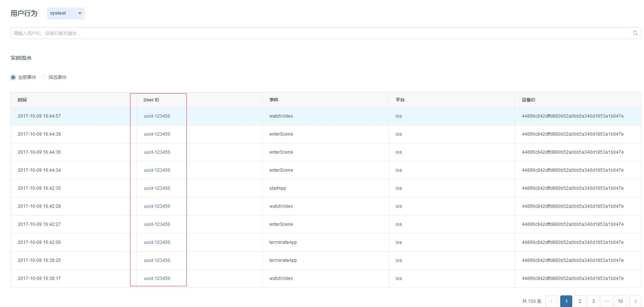Screen dimensions: 644x307
Task: Click the search magnifier icon
Action: point(635,33)
